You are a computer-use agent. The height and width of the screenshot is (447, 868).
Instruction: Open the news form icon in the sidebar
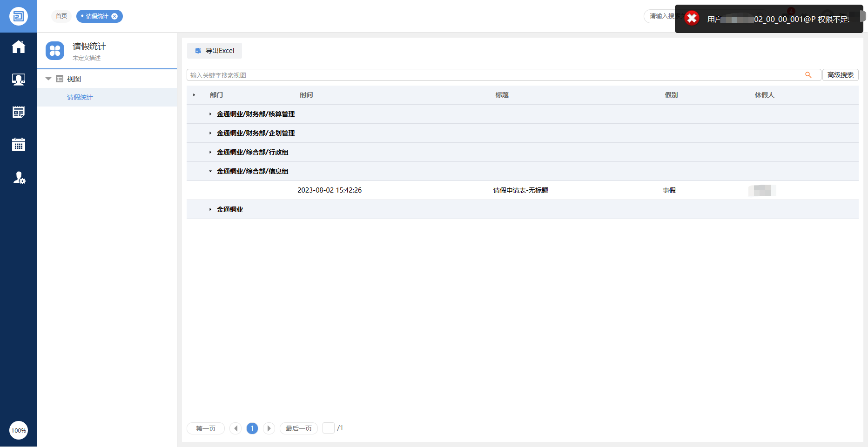(x=19, y=112)
